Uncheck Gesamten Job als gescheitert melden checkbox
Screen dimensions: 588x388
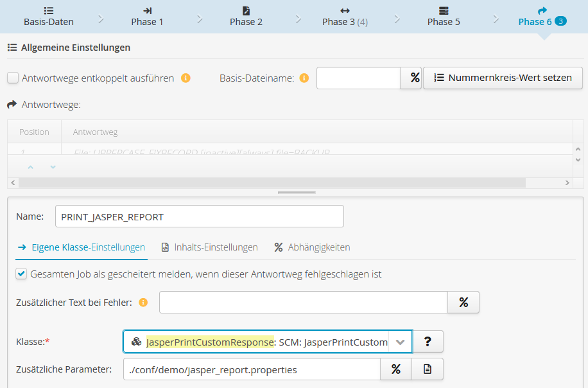(x=22, y=274)
